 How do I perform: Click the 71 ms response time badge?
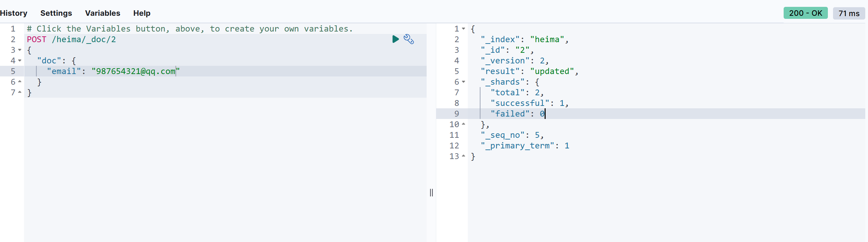coord(849,13)
